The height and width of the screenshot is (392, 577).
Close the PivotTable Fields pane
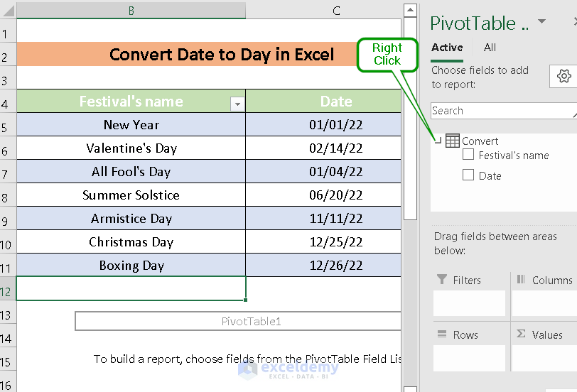(574, 22)
